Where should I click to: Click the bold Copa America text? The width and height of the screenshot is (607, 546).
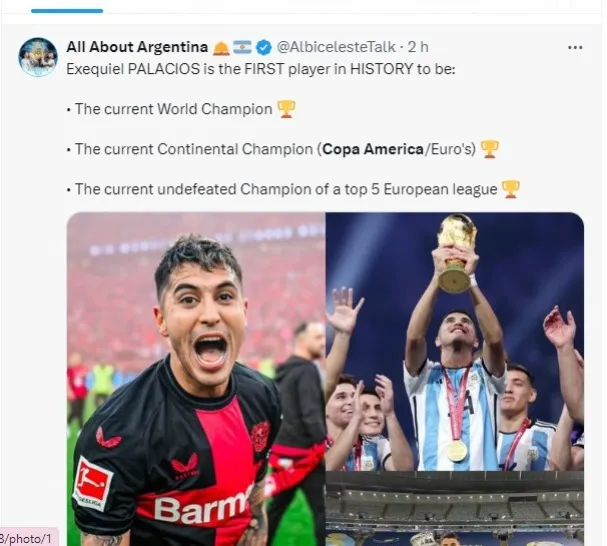[373, 149]
